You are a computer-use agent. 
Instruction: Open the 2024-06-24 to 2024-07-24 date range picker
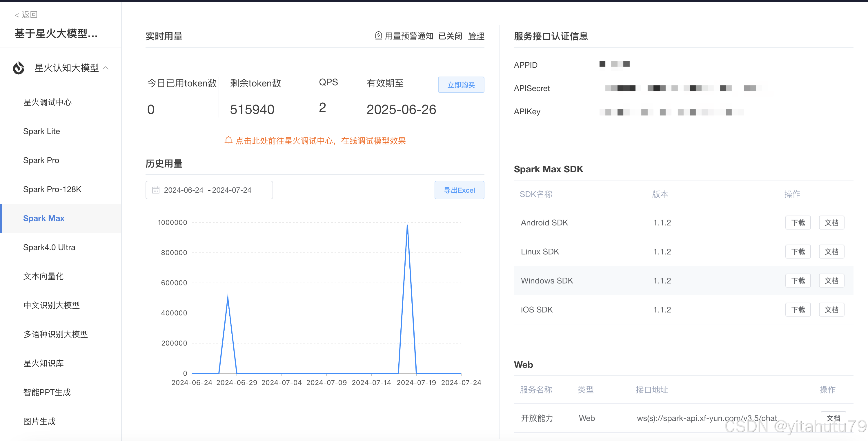(209, 190)
